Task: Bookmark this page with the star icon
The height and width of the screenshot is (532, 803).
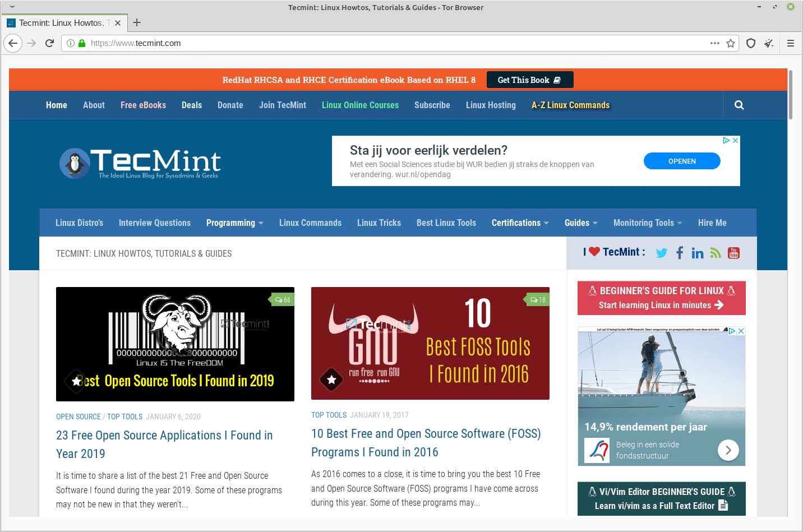Action: point(731,43)
